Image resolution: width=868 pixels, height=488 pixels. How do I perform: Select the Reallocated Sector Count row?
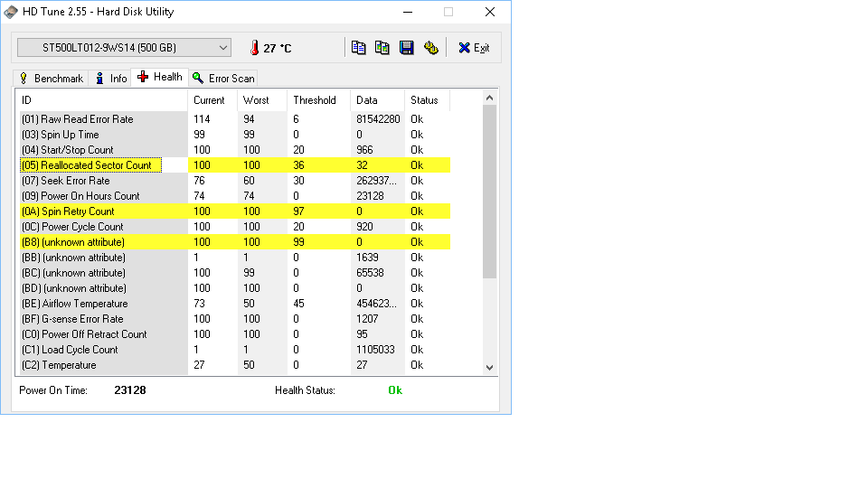pos(235,164)
